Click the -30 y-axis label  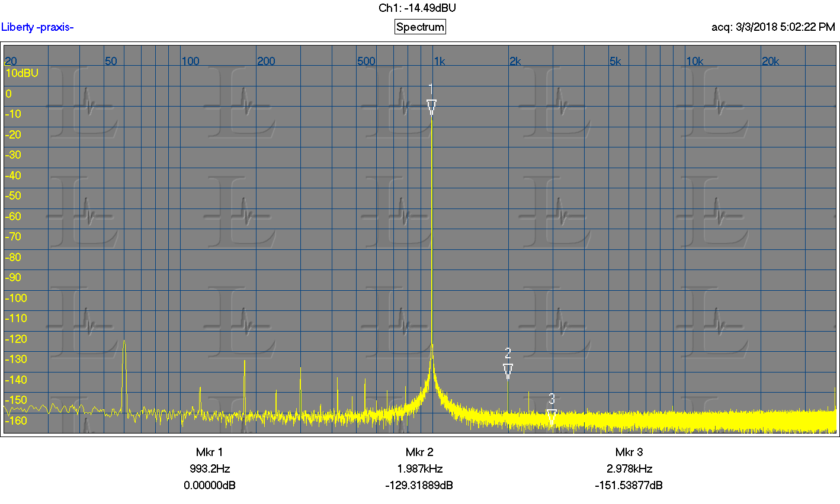click(x=13, y=155)
